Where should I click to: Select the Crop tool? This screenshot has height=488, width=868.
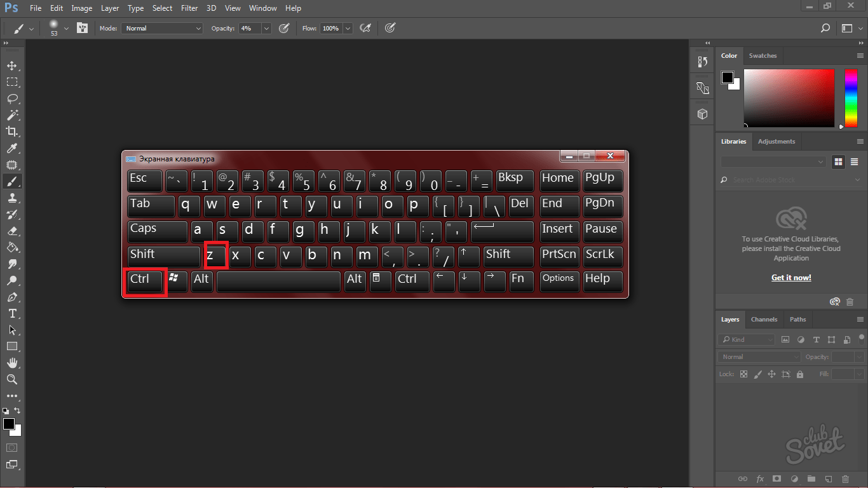coord(12,132)
